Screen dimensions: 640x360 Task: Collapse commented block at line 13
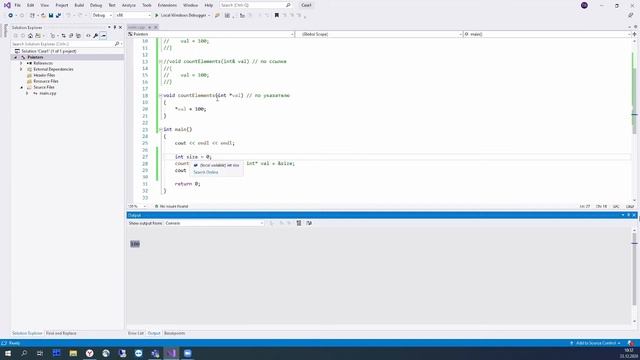pos(161,62)
